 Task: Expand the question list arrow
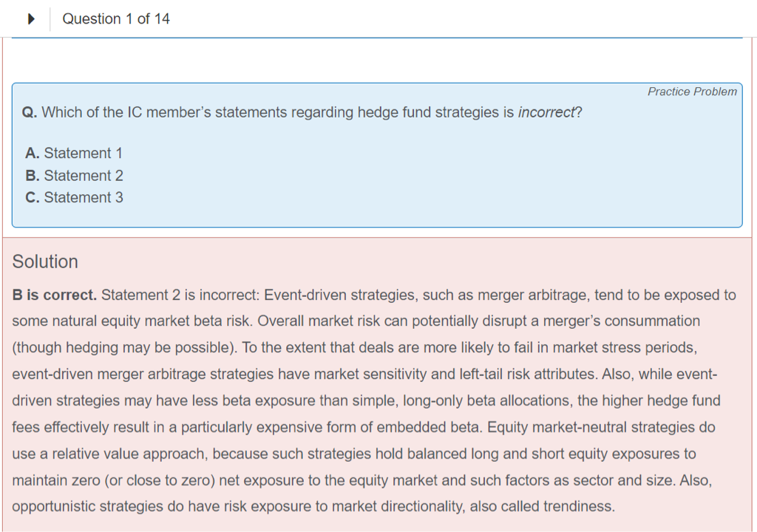(x=31, y=19)
